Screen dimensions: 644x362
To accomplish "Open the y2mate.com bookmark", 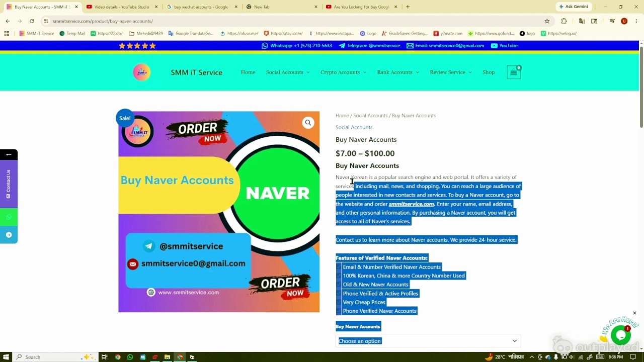I will [x=448, y=34].
